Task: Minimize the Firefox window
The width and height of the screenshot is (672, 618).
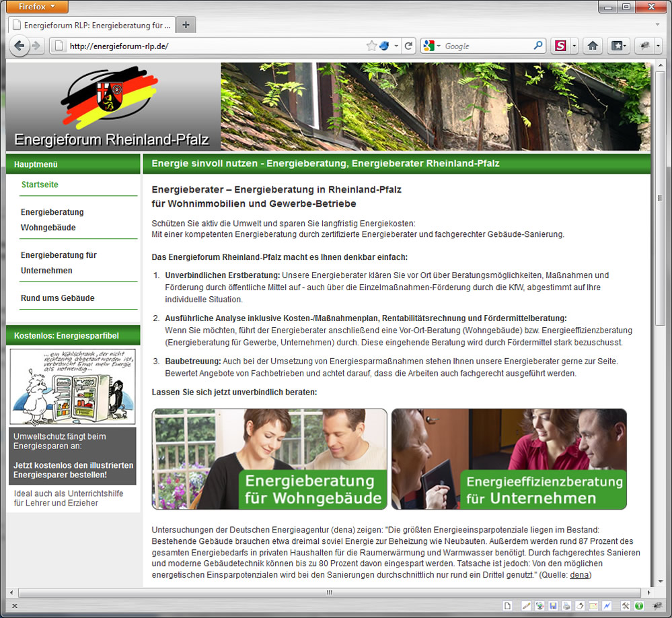Action: 608,7
